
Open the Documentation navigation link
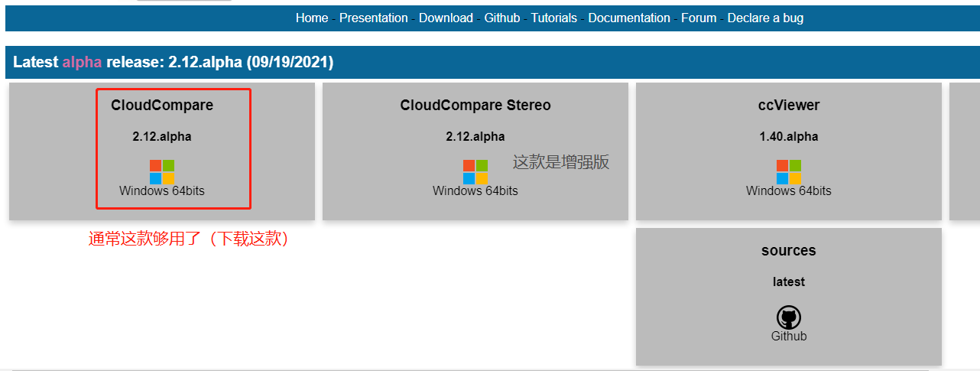pos(629,18)
